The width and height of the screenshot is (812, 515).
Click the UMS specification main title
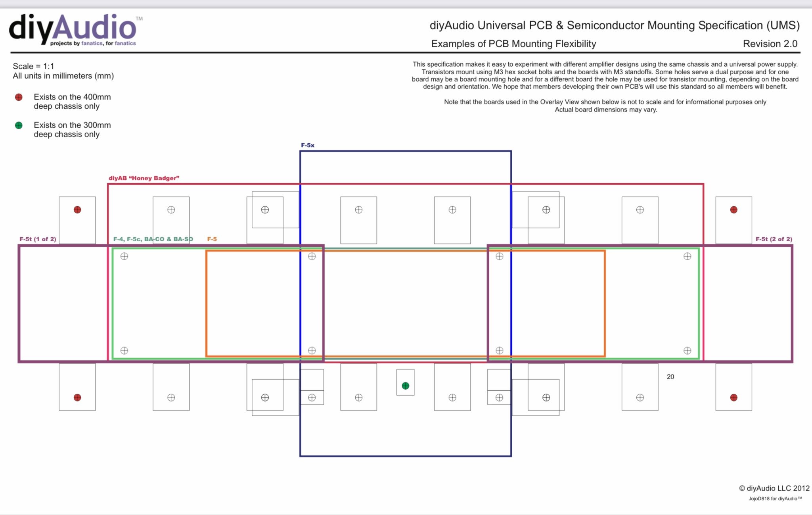pyautogui.click(x=615, y=25)
